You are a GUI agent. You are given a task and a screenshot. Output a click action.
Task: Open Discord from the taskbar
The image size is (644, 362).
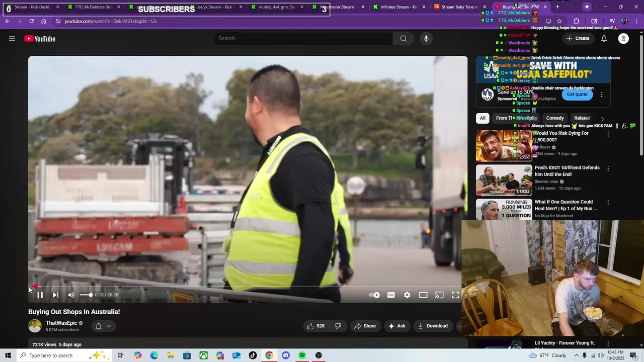coord(286,355)
